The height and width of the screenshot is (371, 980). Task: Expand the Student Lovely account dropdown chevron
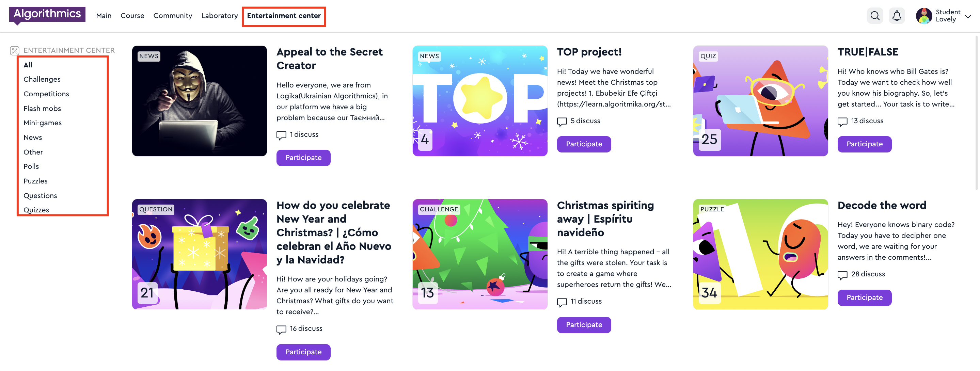coord(968,16)
